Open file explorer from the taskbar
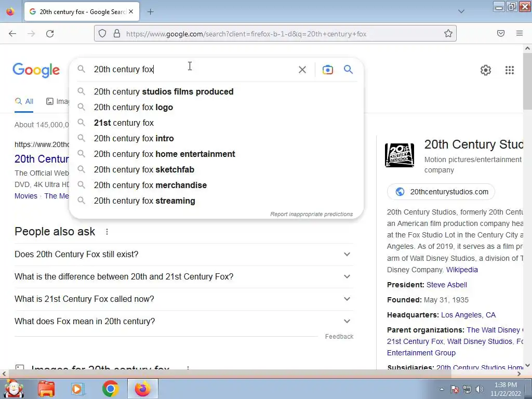The width and height of the screenshot is (532, 399). click(46, 389)
